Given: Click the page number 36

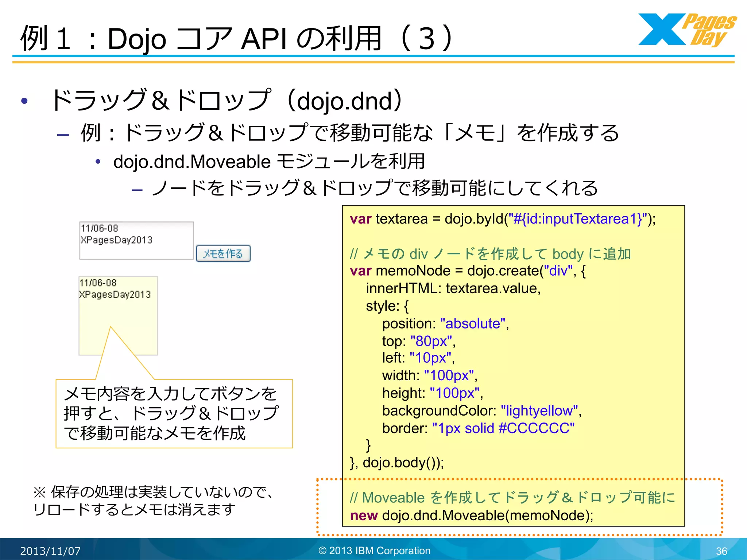Looking at the screenshot, I should (x=721, y=551).
